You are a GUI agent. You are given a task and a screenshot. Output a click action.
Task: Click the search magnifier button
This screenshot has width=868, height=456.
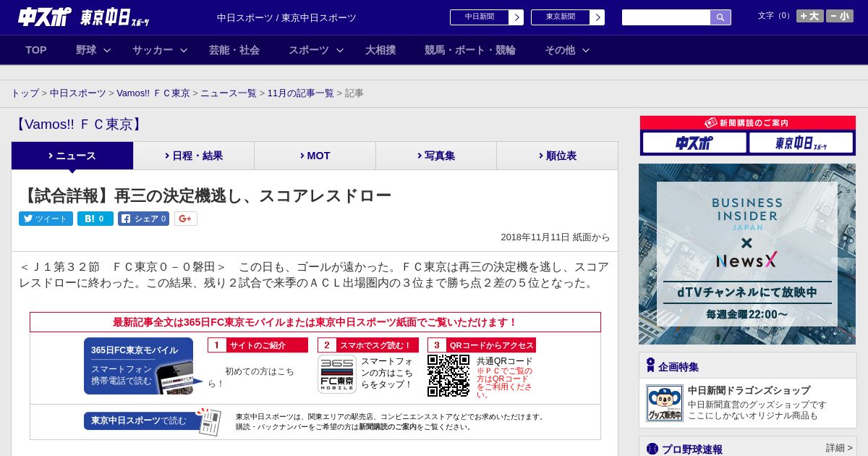pyautogui.click(x=720, y=17)
